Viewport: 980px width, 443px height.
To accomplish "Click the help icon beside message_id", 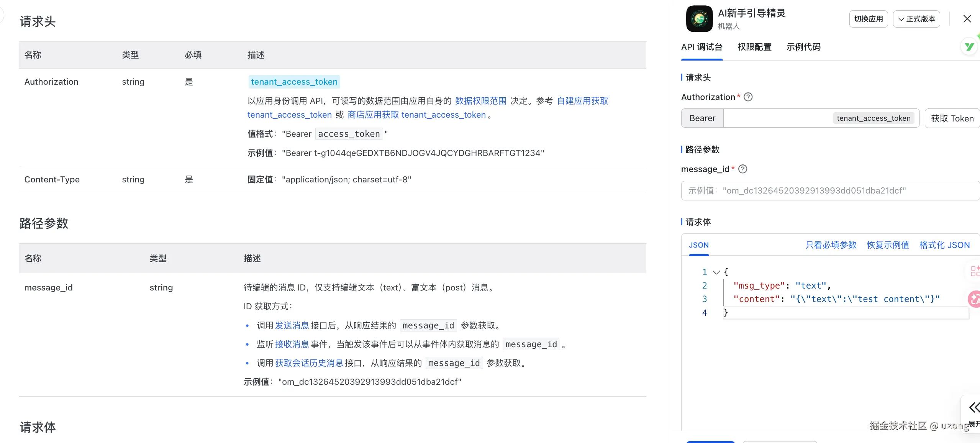I will 742,169.
